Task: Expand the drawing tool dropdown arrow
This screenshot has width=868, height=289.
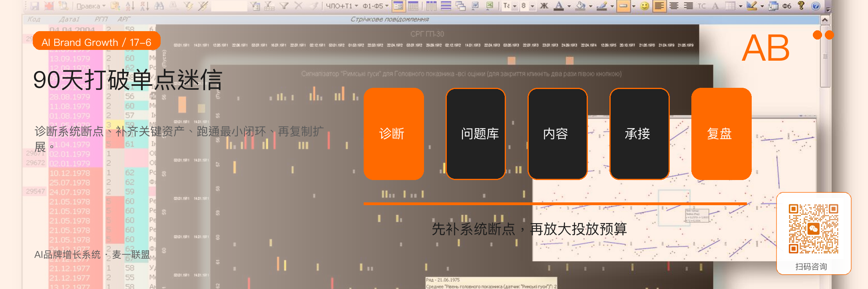Action: tap(762, 6)
